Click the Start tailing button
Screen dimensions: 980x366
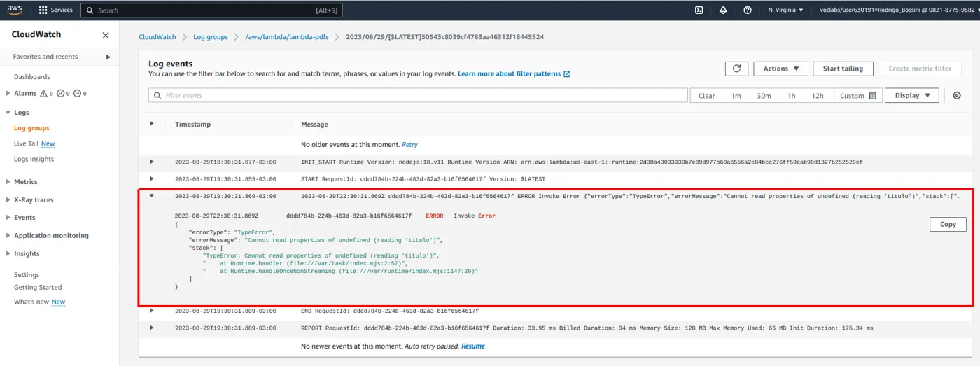point(843,69)
